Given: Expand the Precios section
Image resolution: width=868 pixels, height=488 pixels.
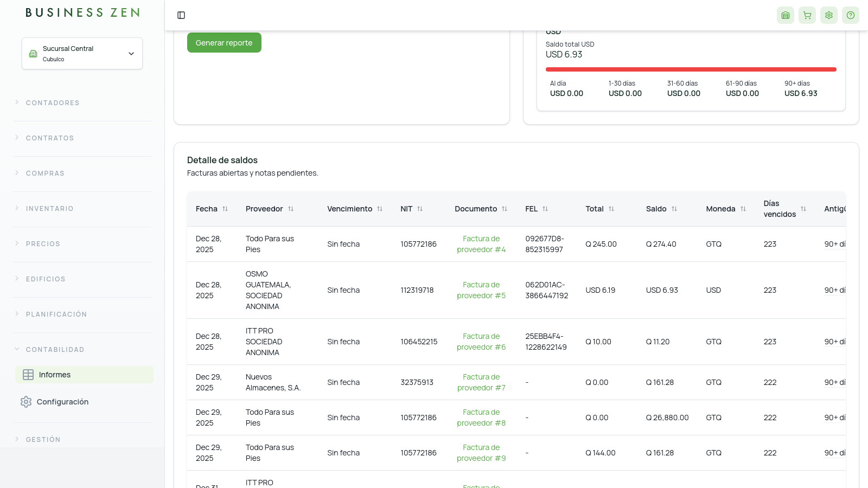Looking at the screenshot, I should coord(43,244).
